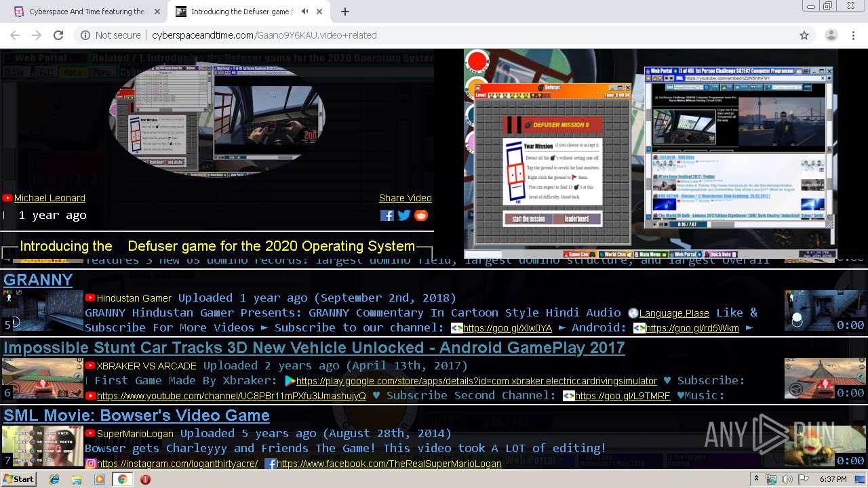Viewport: 868px width, 488px height.
Task: Bookmark this page with the star icon
Action: click(804, 35)
